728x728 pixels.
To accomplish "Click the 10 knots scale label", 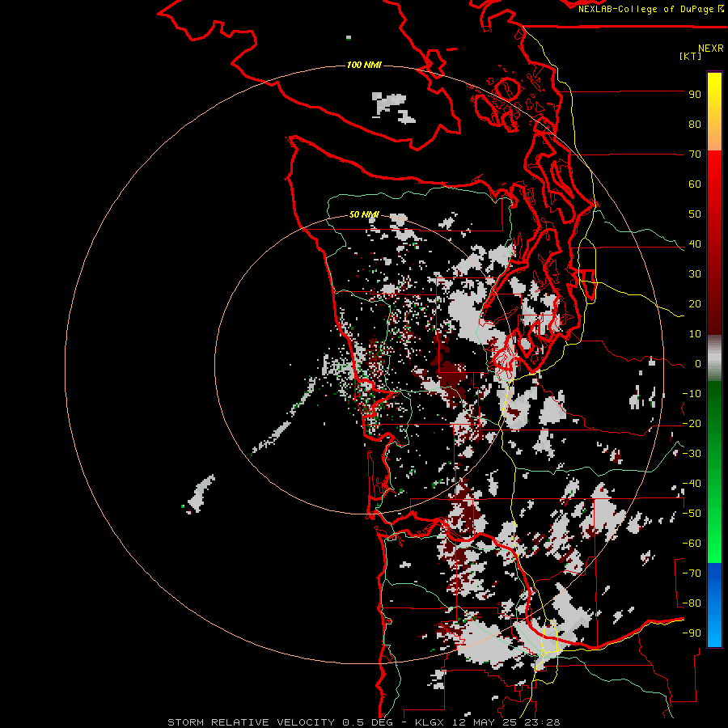I will (x=695, y=334).
